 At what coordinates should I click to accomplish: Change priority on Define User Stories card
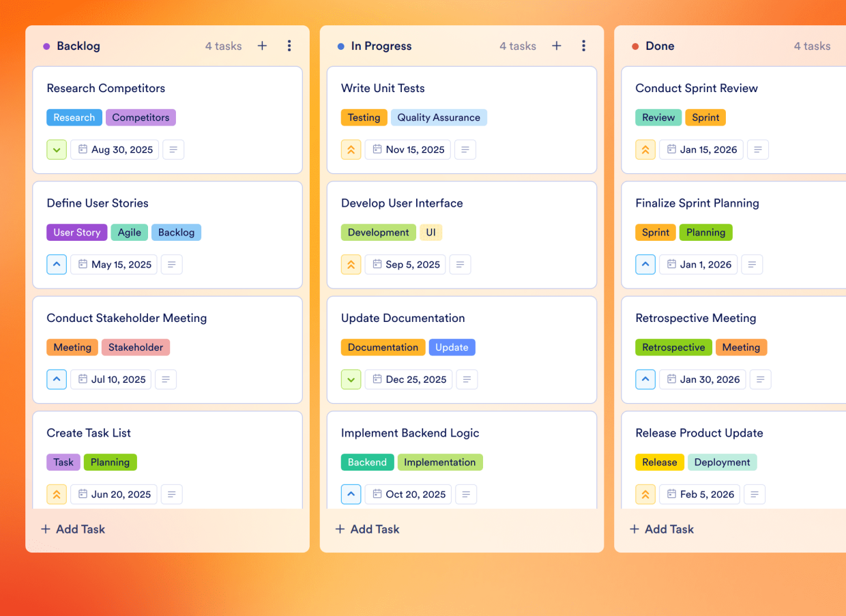click(x=57, y=265)
